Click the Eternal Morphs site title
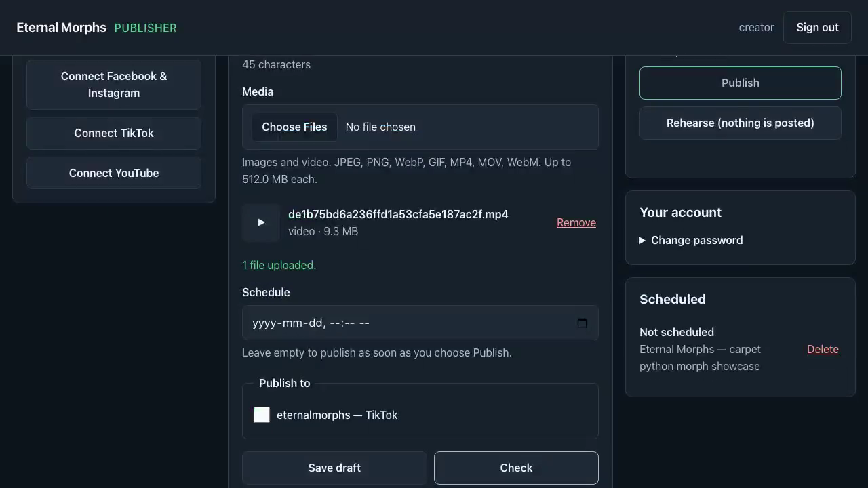Screen dimensions: 868x488 click(61, 28)
